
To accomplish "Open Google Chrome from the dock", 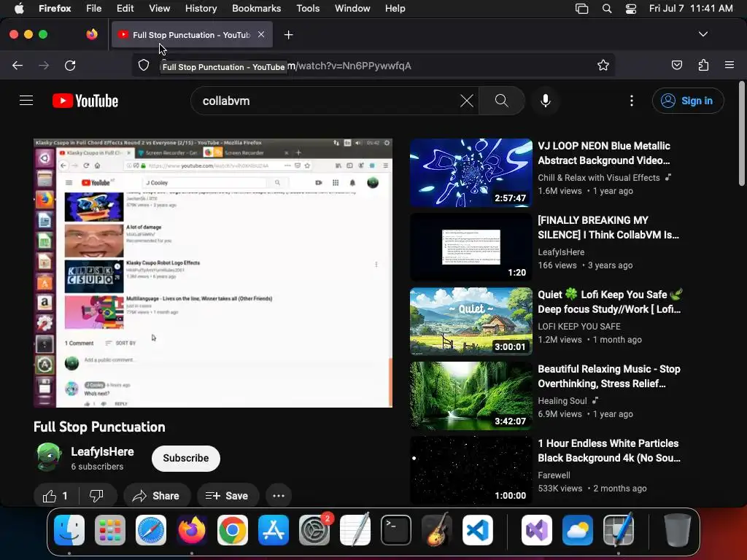I will [233, 530].
